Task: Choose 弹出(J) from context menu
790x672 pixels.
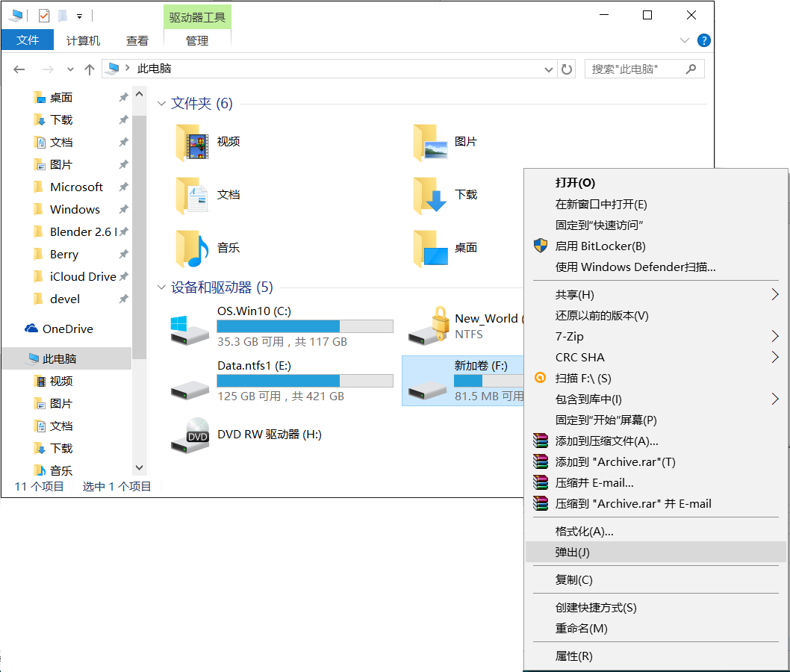Action: pyautogui.click(x=572, y=553)
